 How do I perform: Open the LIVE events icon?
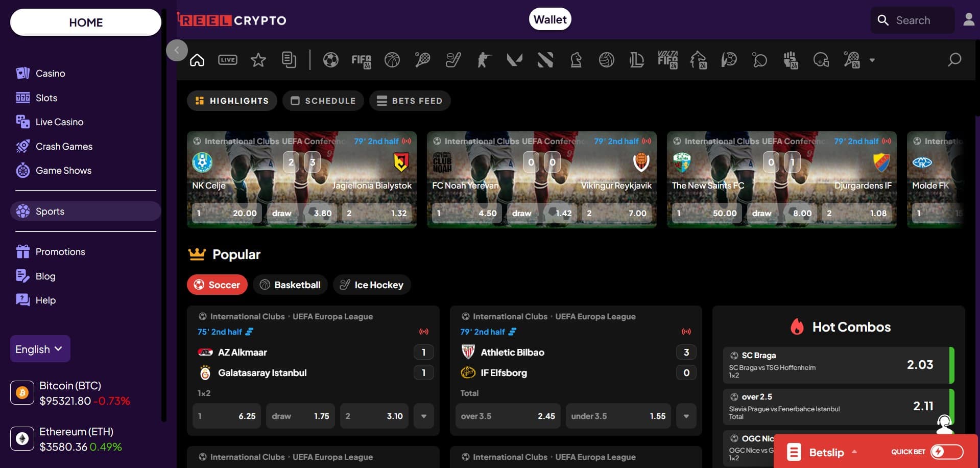[x=228, y=60]
